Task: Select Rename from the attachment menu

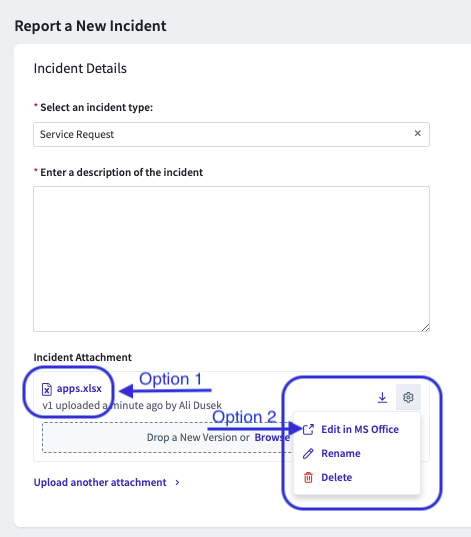Action: point(340,453)
